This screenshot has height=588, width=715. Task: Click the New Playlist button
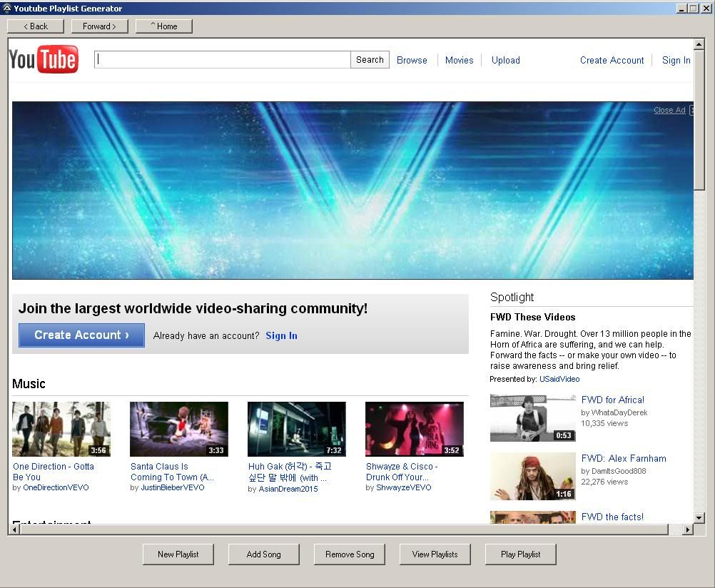pos(178,554)
